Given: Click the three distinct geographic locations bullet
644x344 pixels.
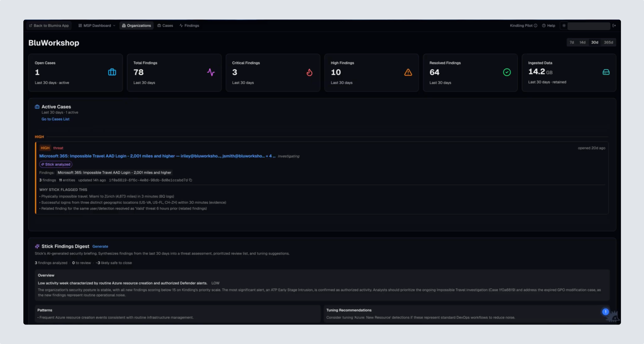Looking at the screenshot, I should click(133, 202).
